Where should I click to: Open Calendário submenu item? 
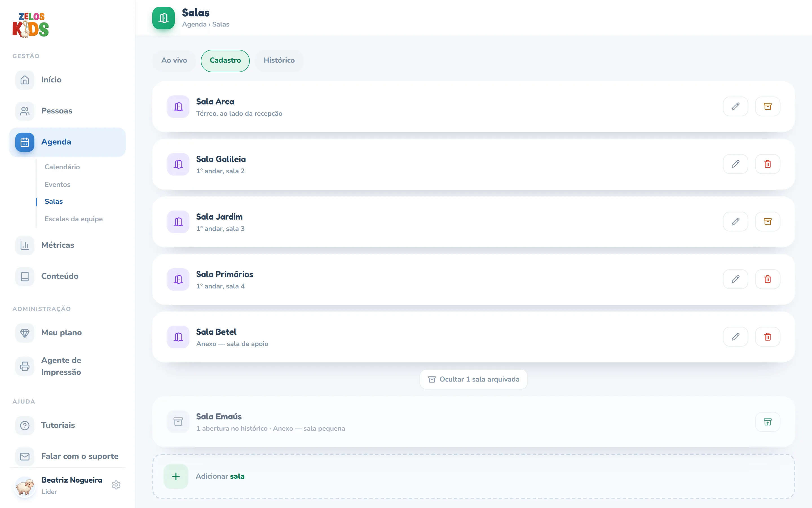[62, 167]
